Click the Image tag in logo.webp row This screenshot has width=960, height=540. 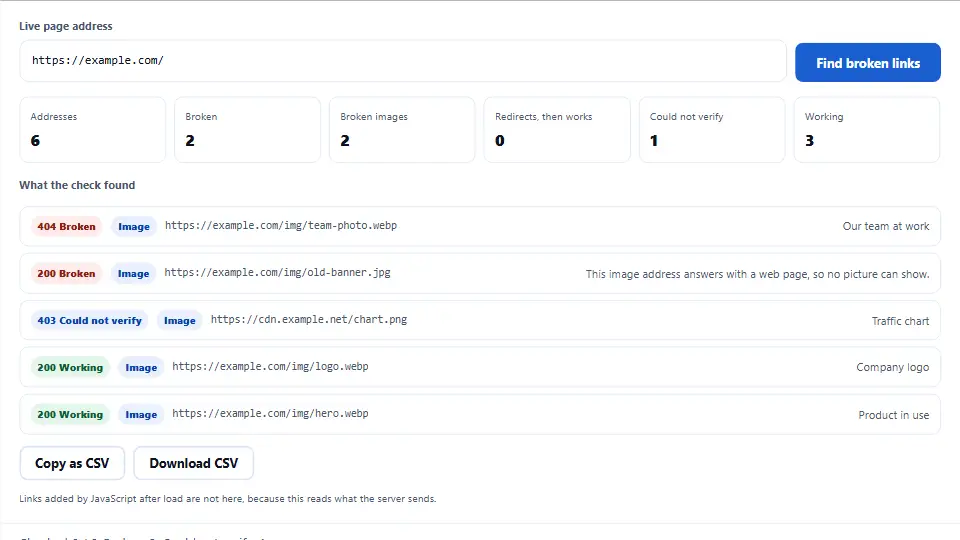coord(141,368)
